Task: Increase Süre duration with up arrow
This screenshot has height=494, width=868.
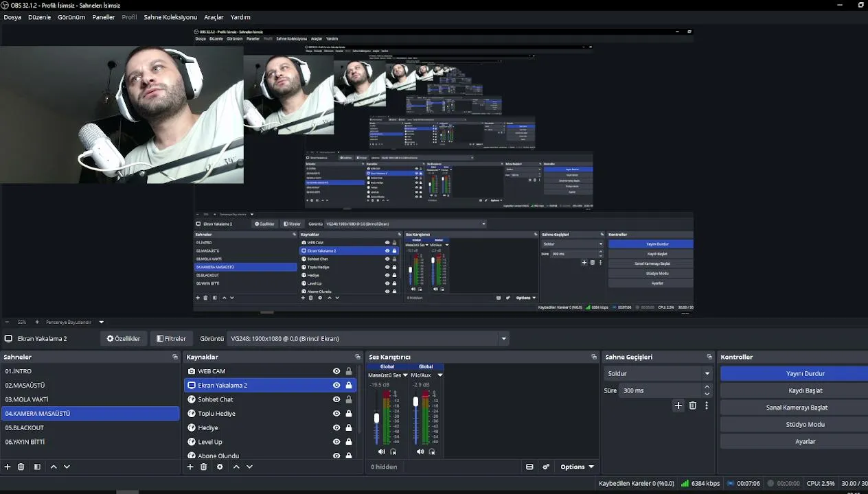Action: 707,387
